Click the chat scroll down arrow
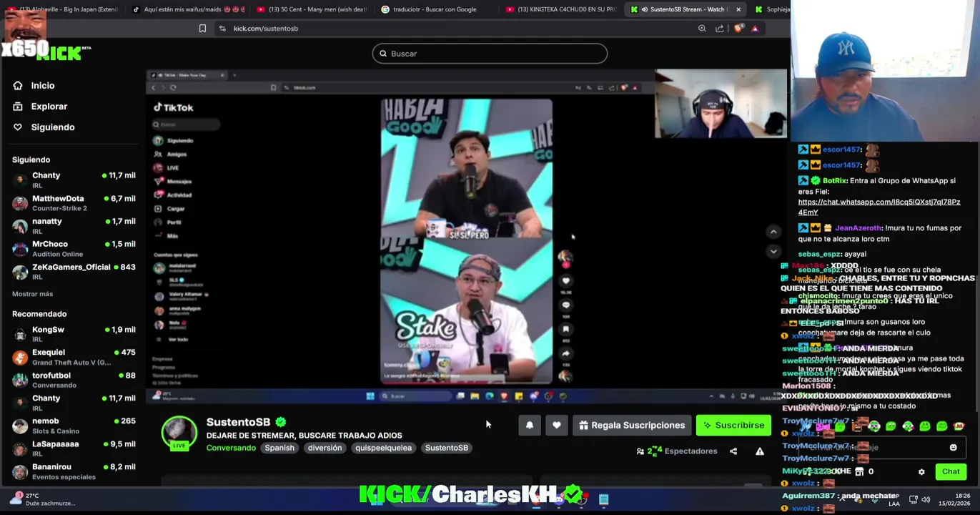This screenshot has width=980, height=515. pyautogui.click(x=773, y=252)
